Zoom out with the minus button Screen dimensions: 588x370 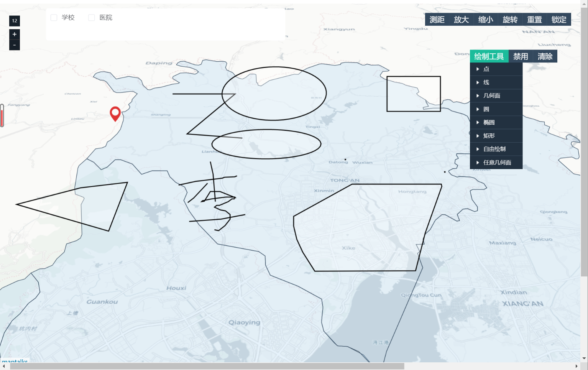15,45
